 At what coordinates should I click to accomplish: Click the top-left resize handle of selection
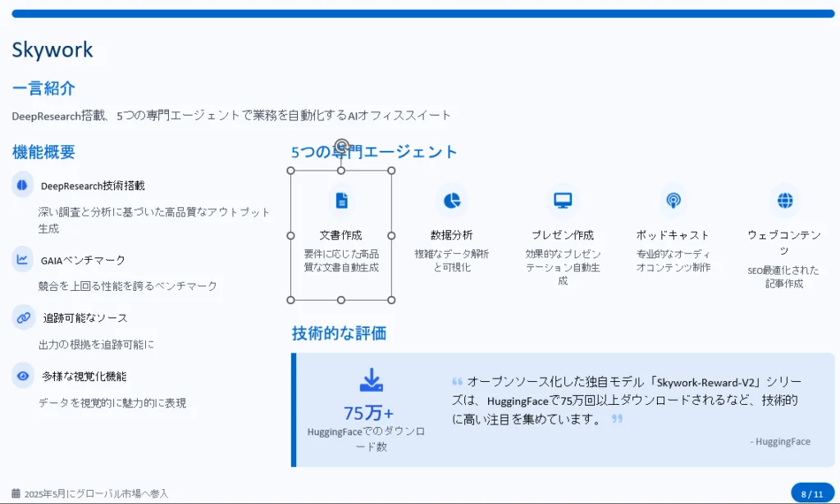click(x=291, y=170)
